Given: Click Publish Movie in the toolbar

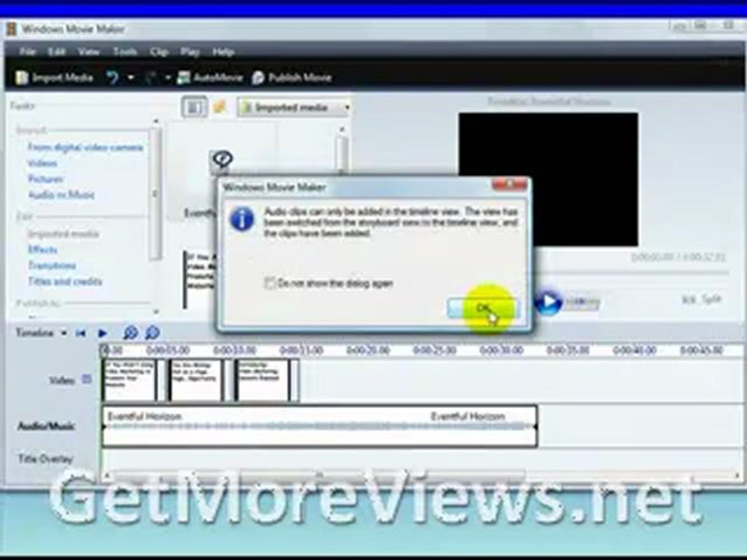Looking at the screenshot, I should tap(291, 78).
